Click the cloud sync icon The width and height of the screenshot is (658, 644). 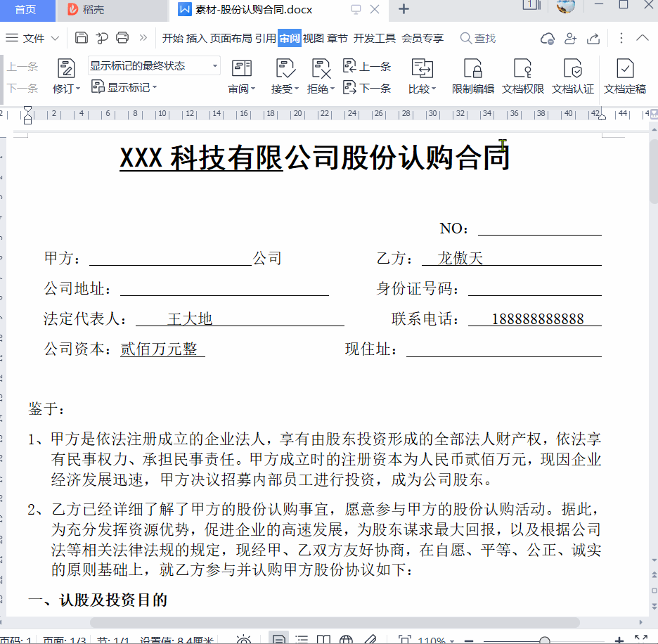pyautogui.click(x=547, y=38)
